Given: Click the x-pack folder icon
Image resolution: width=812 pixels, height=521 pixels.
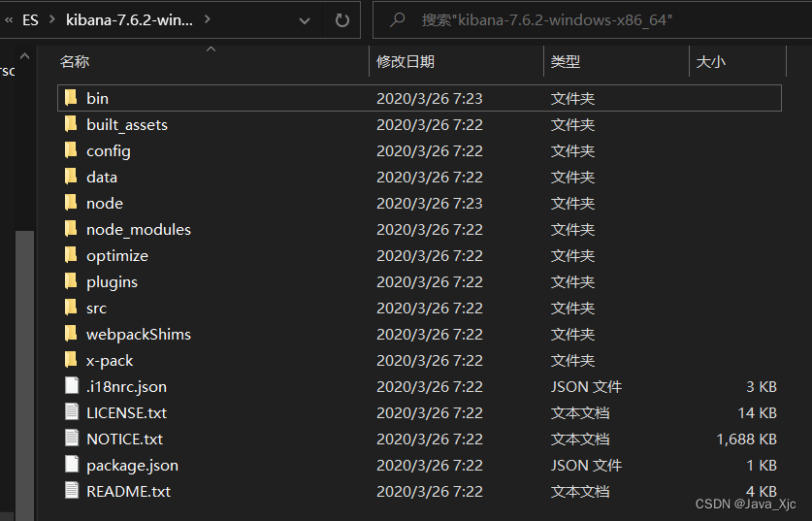Looking at the screenshot, I should click(x=71, y=359).
